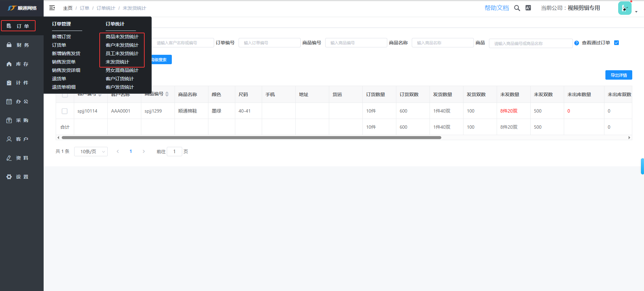Viewport: 644px width, 291px height.
Task: Focus the 商品编号 input field
Action: [x=356, y=43]
